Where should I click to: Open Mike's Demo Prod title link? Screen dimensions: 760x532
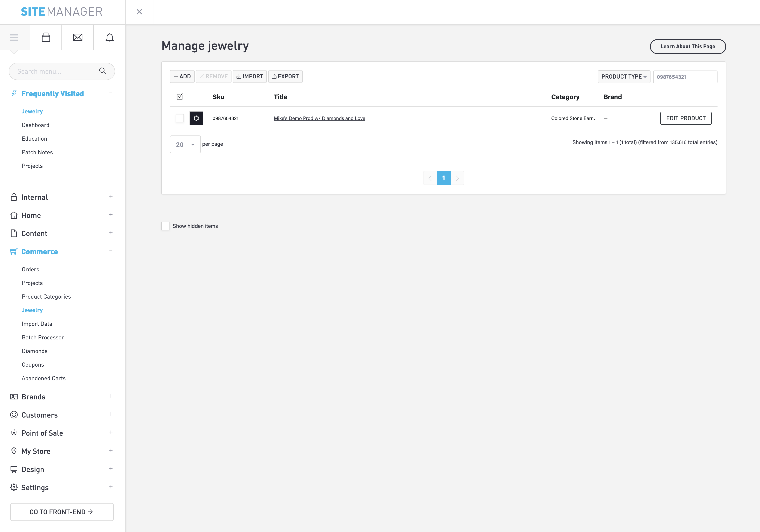coord(319,119)
